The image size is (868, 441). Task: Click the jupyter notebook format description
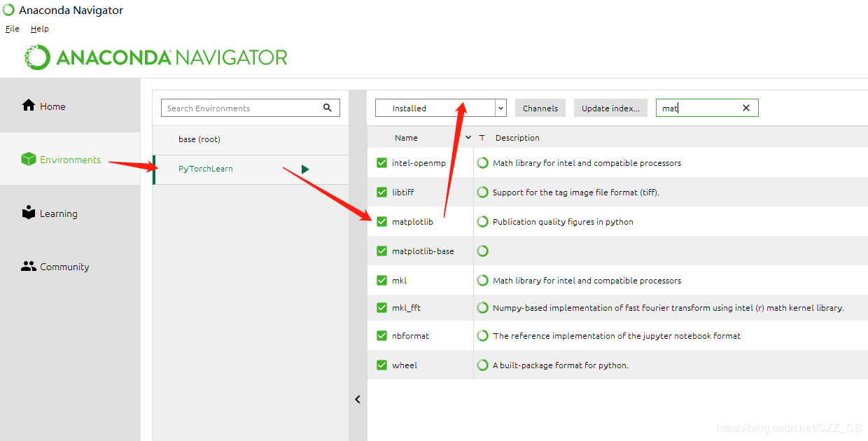pos(617,336)
